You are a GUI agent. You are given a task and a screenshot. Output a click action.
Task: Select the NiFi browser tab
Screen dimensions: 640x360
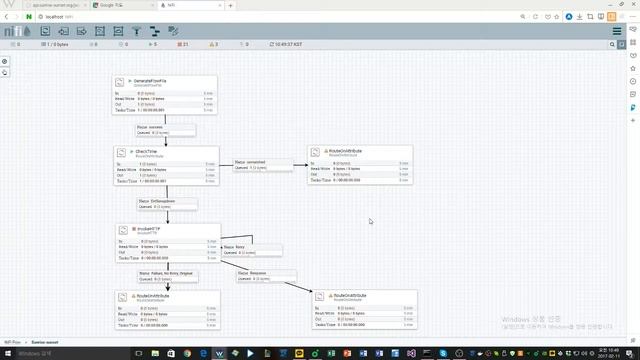[x=191, y=5]
